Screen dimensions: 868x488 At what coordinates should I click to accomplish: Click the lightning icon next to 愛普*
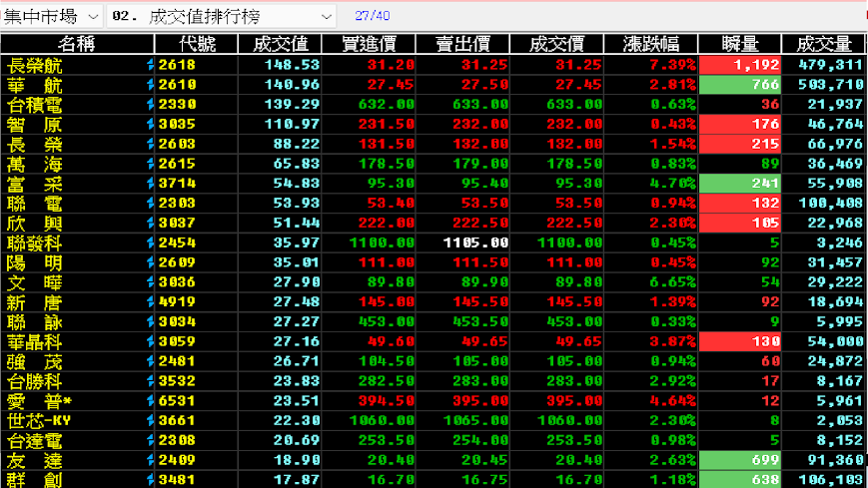click(150, 401)
